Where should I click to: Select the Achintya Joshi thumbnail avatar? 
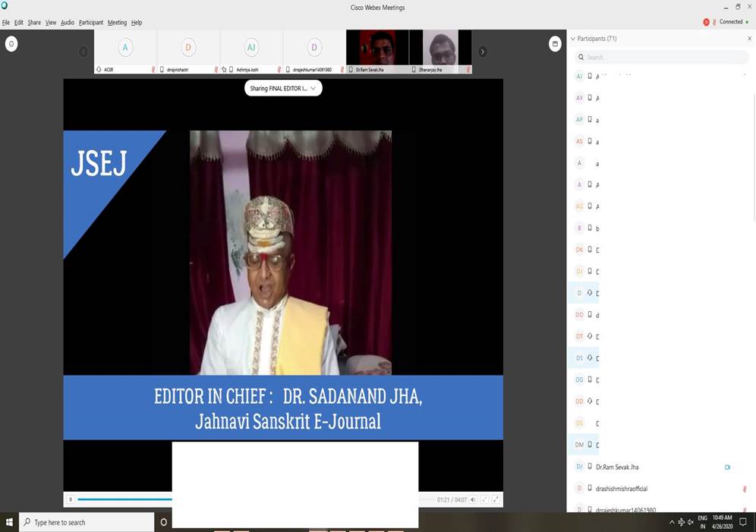251,47
